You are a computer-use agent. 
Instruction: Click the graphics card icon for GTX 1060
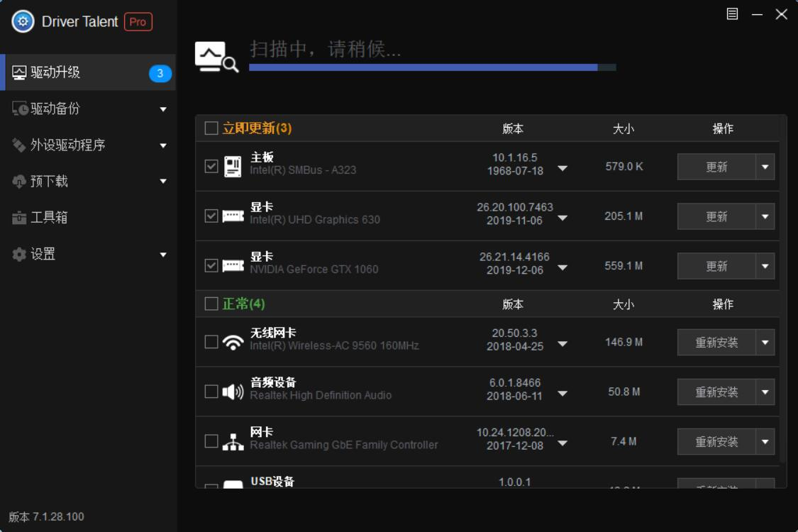pyautogui.click(x=233, y=266)
